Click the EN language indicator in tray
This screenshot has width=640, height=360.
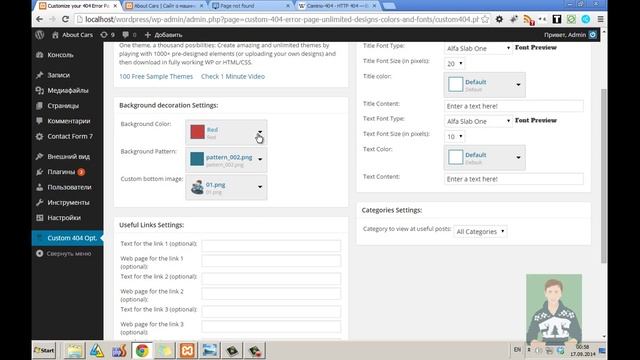[x=517, y=350]
